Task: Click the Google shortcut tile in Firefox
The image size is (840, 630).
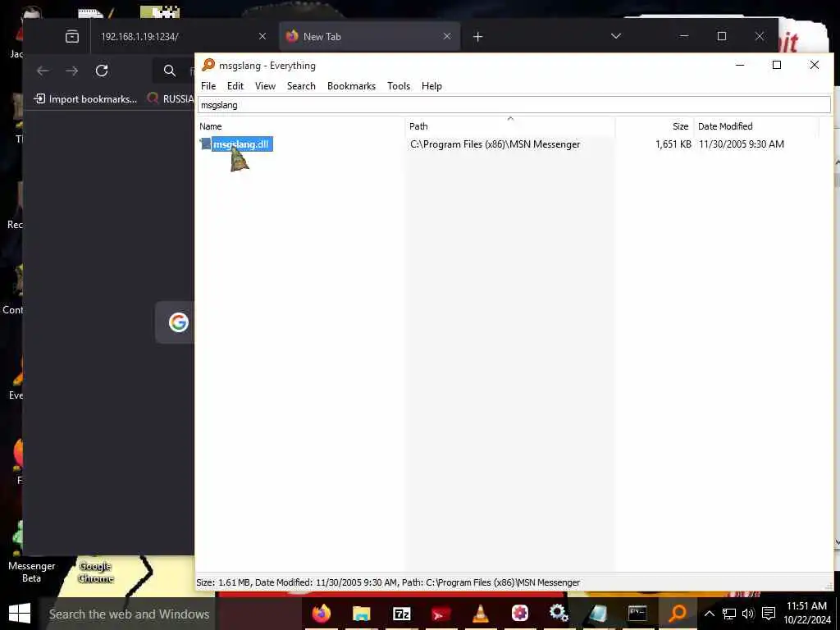Action: [x=177, y=322]
